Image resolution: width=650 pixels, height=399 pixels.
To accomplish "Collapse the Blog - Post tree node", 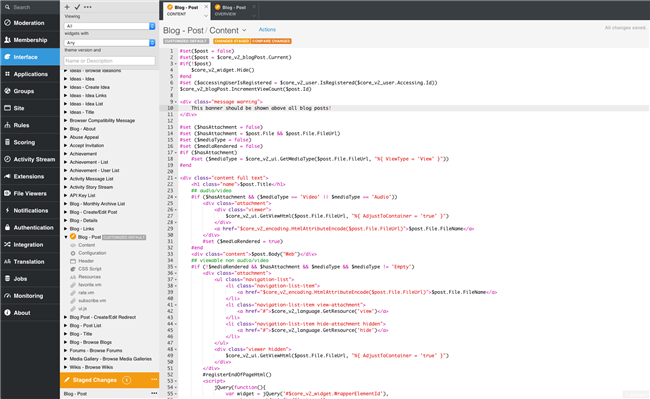I will coord(66,237).
